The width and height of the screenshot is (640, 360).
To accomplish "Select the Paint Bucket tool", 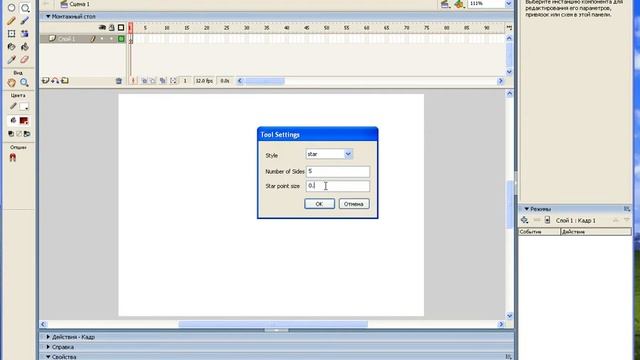I will (x=25, y=47).
